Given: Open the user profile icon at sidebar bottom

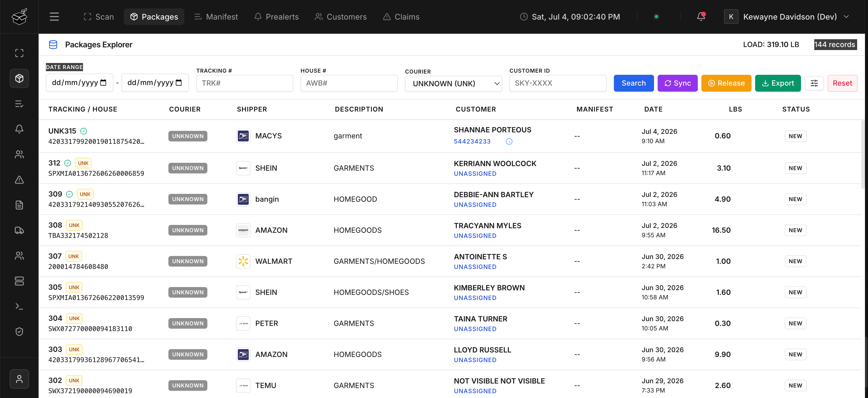Looking at the screenshot, I should 19,379.
